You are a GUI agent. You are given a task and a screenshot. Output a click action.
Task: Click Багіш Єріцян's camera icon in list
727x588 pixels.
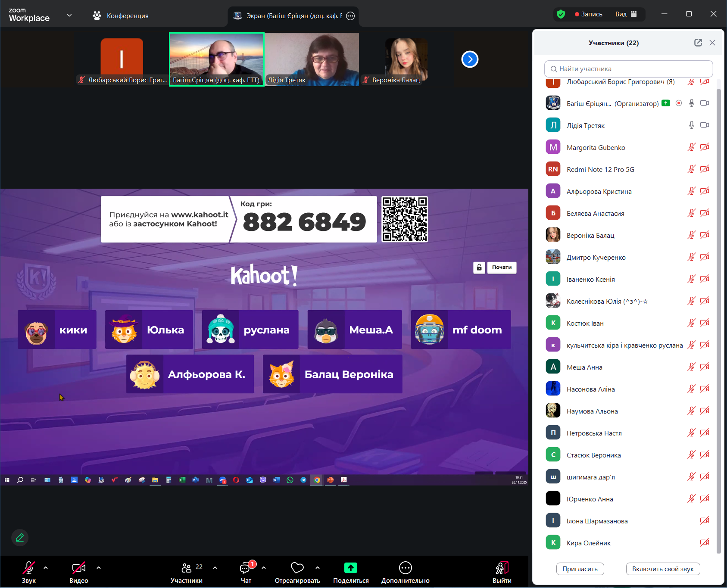point(705,103)
